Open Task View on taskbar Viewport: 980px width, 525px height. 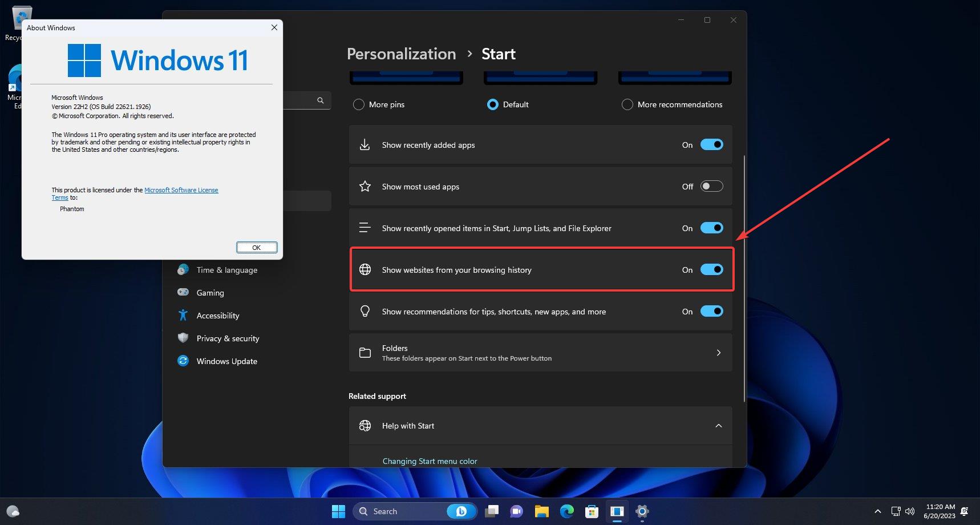(492, 511)
